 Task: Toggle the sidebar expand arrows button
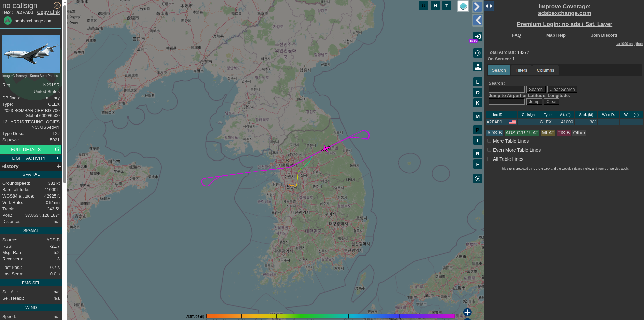pos(489,6)
